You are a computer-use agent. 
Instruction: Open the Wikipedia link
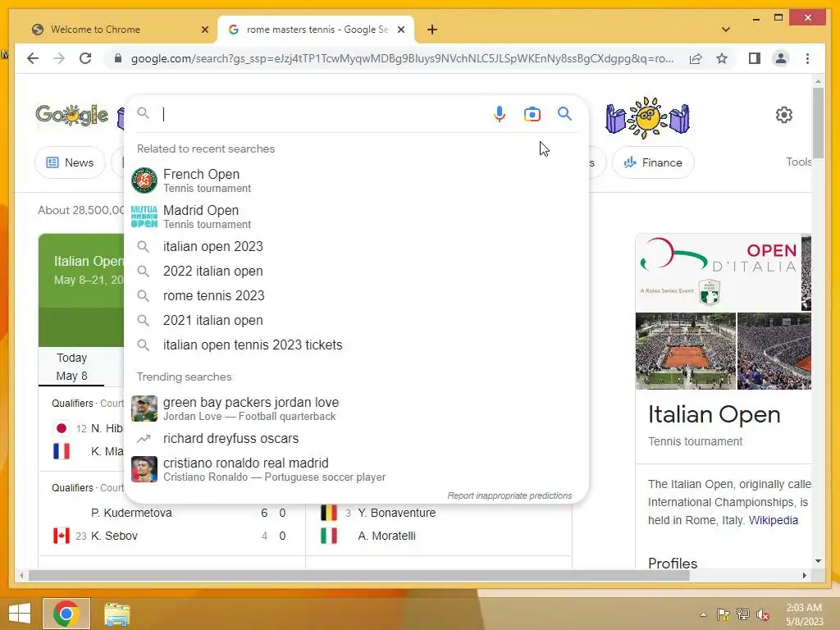coord(773,520)
